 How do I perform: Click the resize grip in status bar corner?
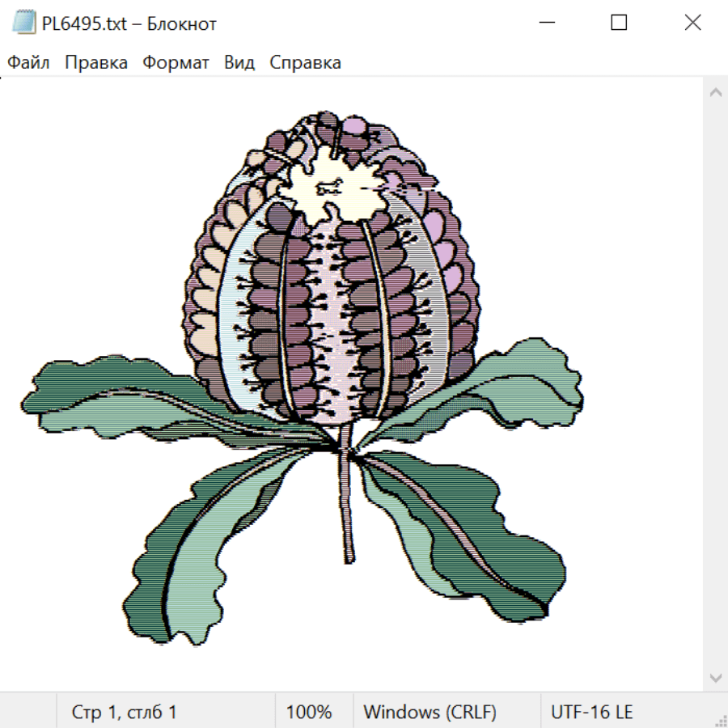(720, 720)
